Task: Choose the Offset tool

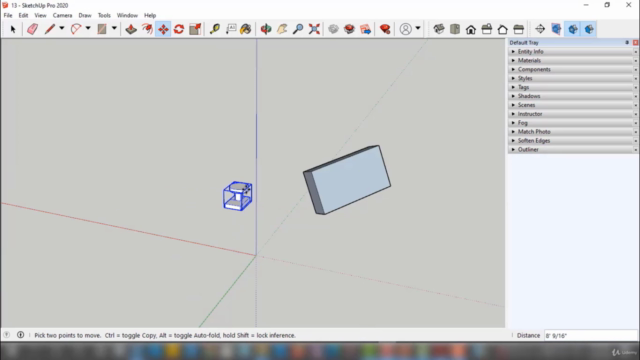Action: coord(147,29)
